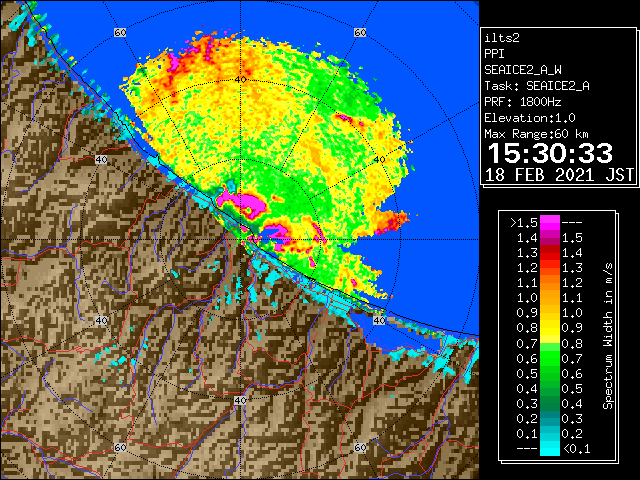Click the "ilts2" radar site label
This screenshot has height=480, width=640.
pos(502,38)
